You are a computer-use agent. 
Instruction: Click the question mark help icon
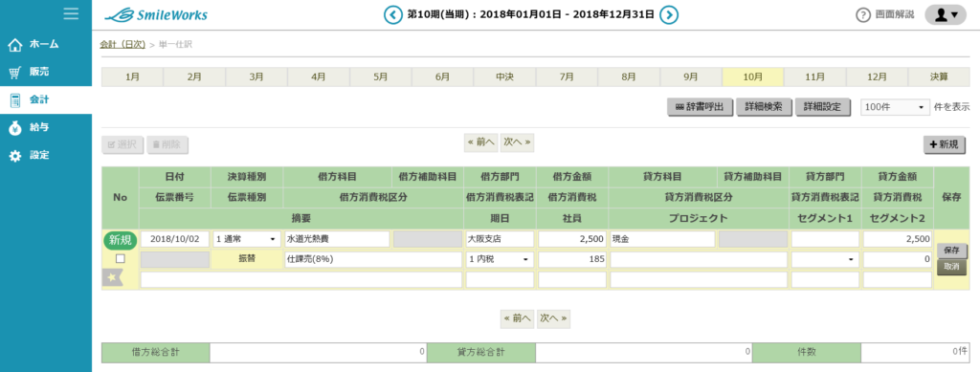863,15
